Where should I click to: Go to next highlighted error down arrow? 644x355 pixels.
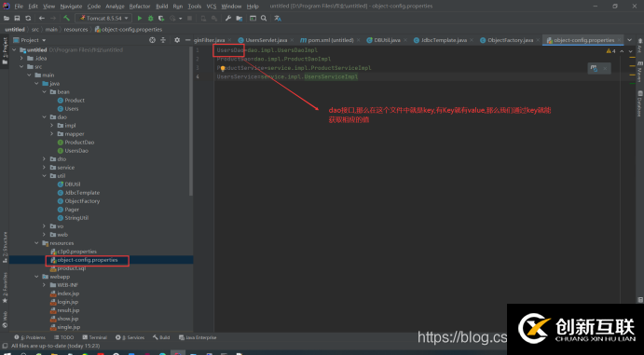(x=630, y=51)
